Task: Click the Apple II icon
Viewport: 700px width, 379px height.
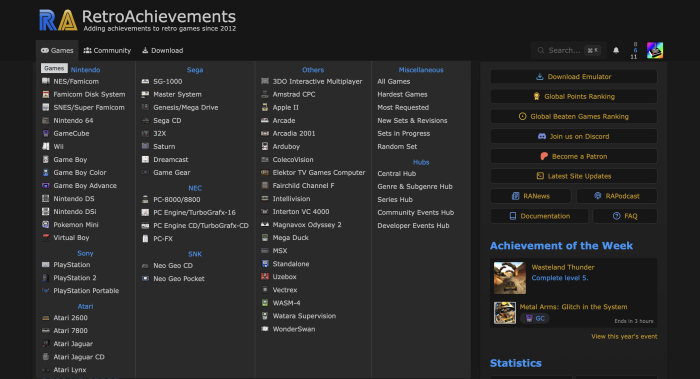Action: (265, 107)
